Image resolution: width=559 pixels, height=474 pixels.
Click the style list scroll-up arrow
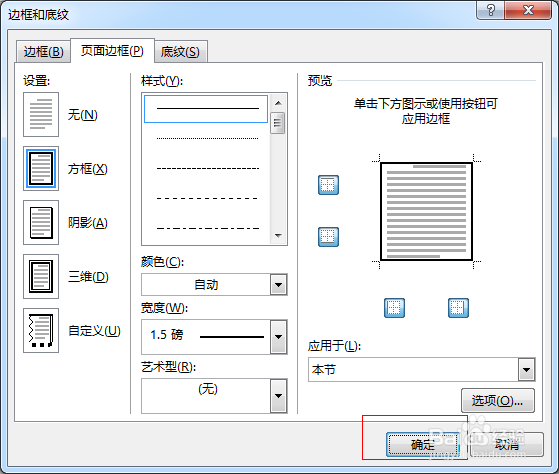(278, 103)
